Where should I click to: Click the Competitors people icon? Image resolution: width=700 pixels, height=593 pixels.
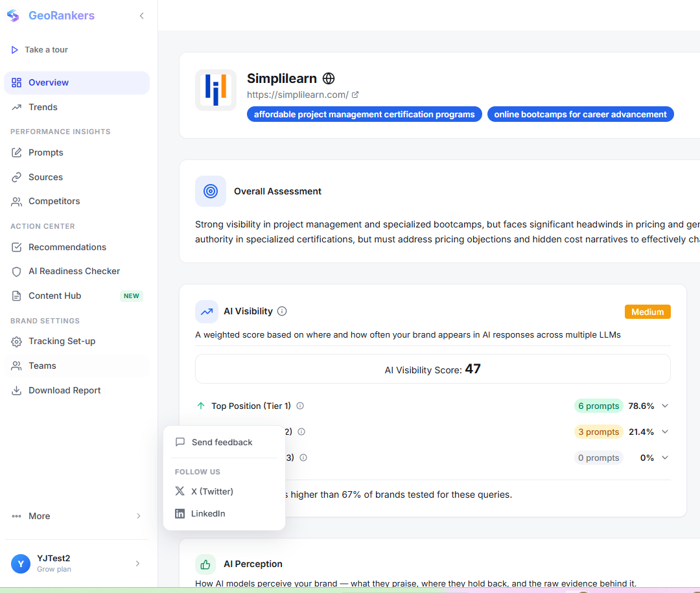coord(16,202)
